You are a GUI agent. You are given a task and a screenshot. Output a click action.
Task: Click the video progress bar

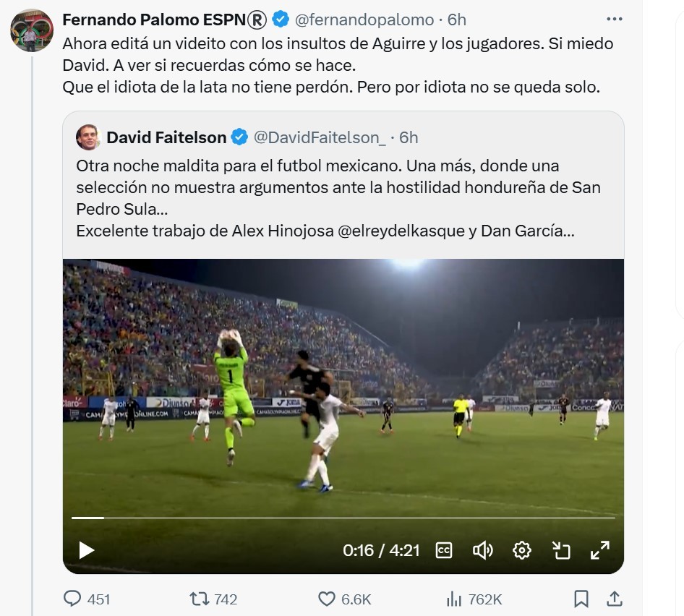tap(340, 518)
